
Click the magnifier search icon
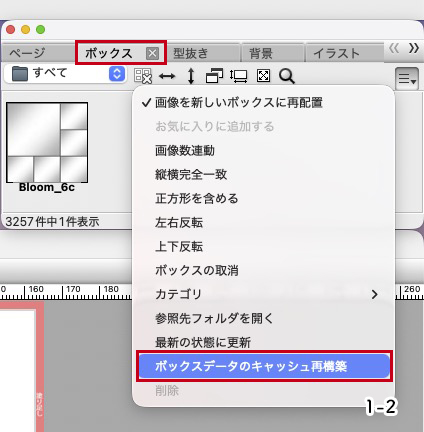coord(287,76)
